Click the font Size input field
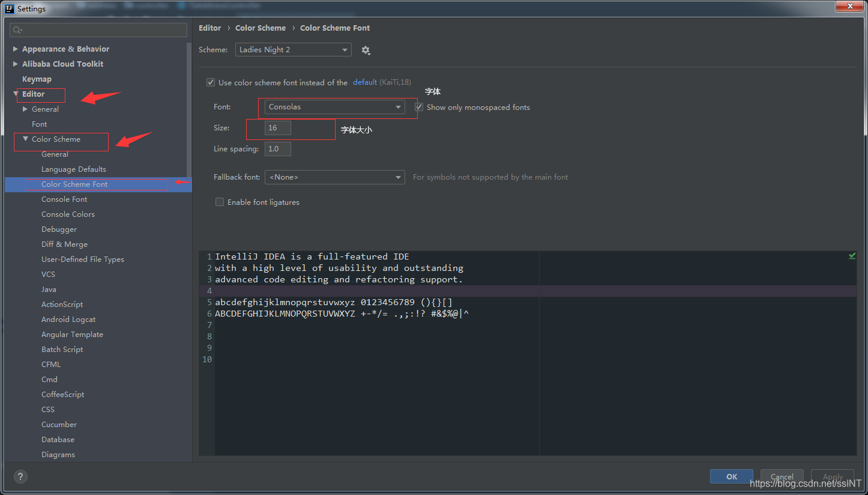 [x=278, y=128]
